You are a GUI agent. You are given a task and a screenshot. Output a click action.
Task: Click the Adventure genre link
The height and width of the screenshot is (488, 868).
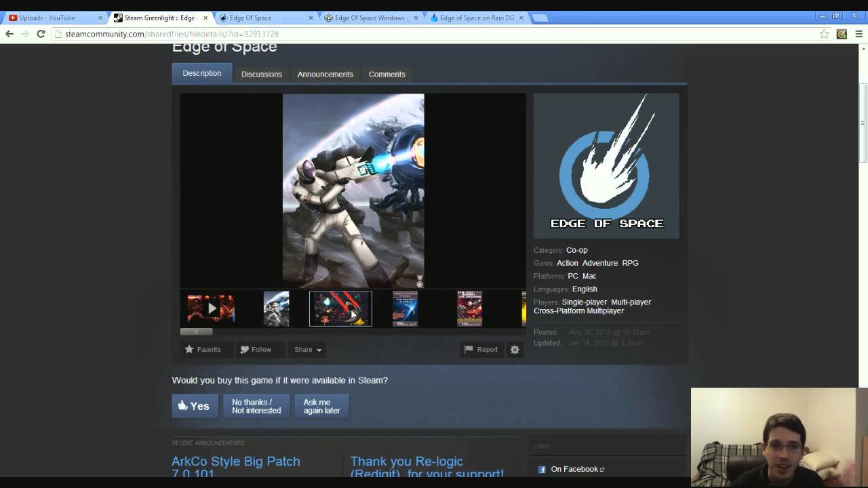point(600,263)
